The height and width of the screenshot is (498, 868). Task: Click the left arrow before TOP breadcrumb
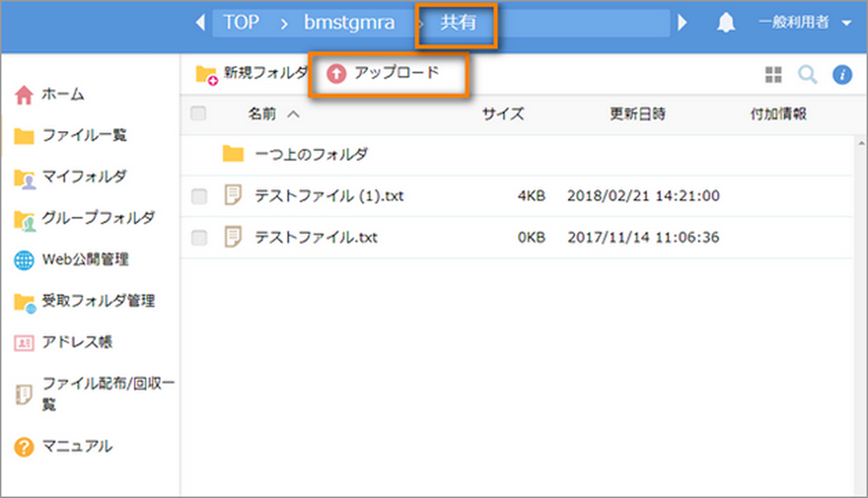pyautogui.click(x=201, y=22)
